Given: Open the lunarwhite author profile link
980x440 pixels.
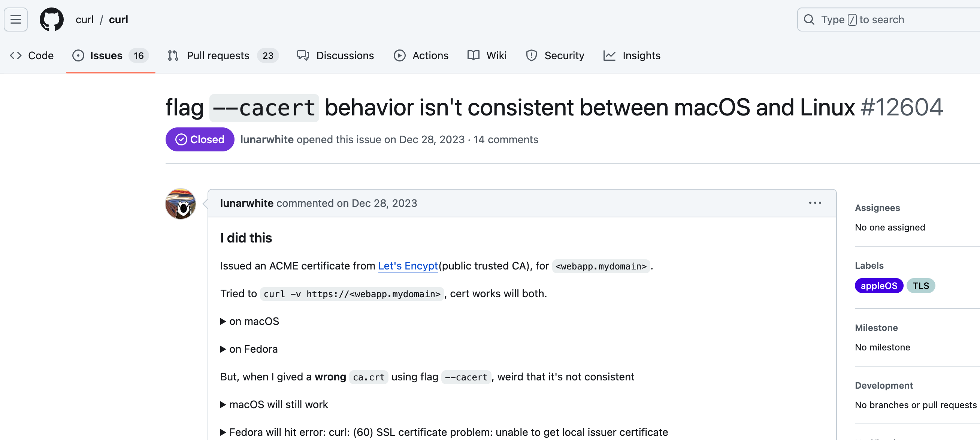Looking at the screenshot, I should click(x=246, y=203).
